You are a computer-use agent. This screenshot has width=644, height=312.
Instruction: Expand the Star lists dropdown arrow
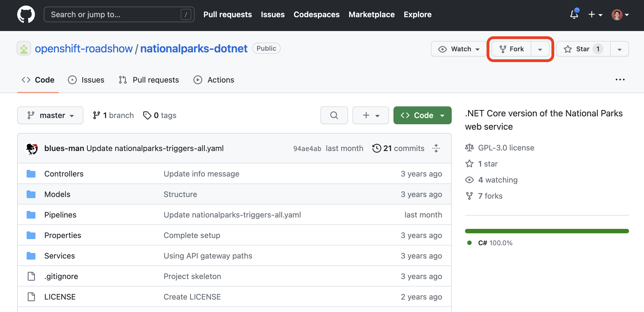click(620, 49)
